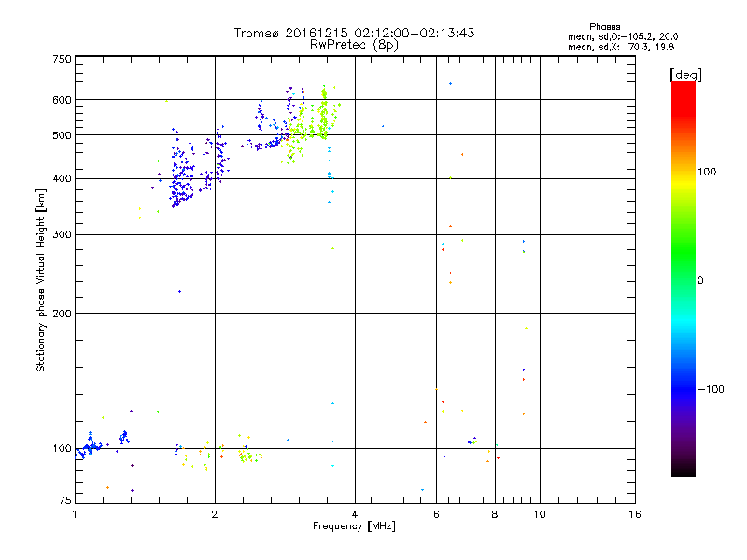Click the RwPretec (8p) subtitle

354,44
